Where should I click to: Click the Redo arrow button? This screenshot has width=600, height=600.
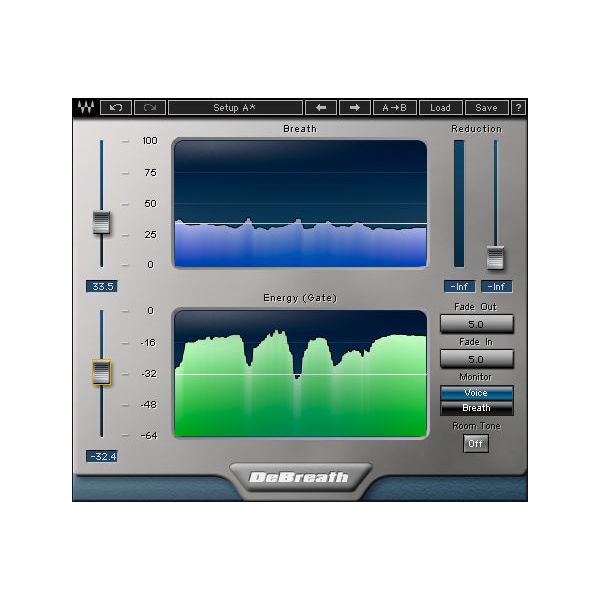149,107
